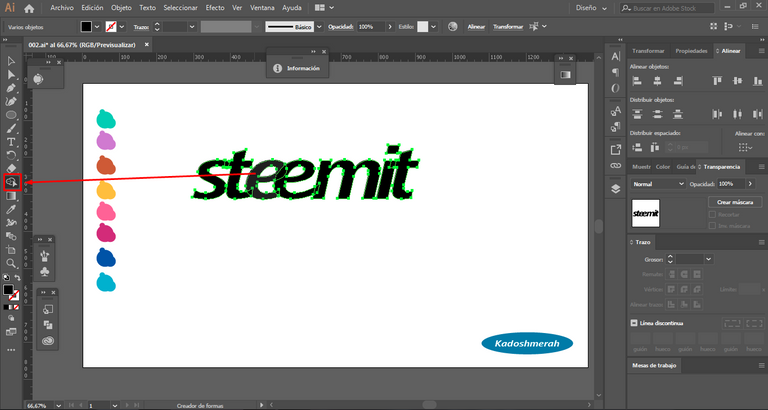This screenshot has height=410, width=768.
Task: Switch to the Propiedades tab
Action: 691,51
